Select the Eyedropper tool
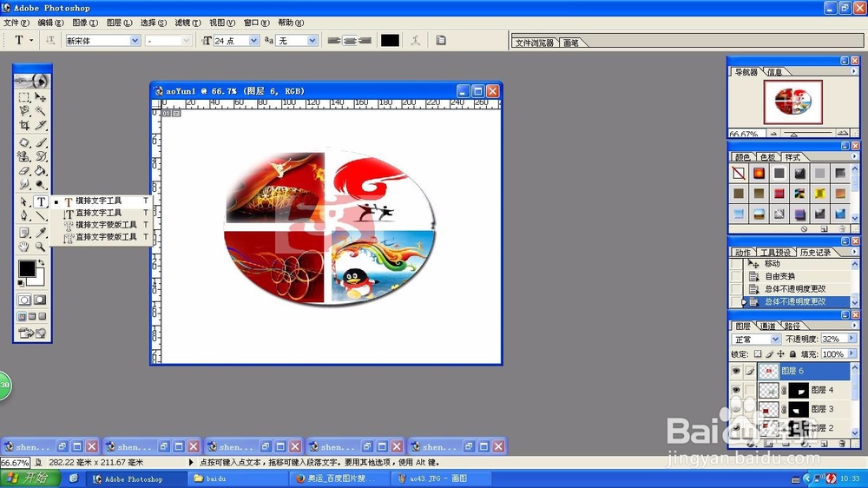Image resolution: width=868 pixels, height=488 pixels. pos(41,232)
